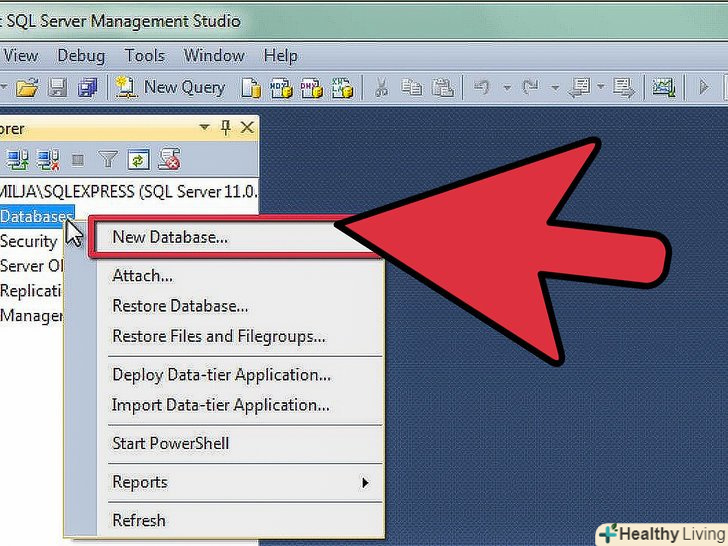Click the Navigate Backward icon
728x546 pixels.
click(x=579, y=87)
